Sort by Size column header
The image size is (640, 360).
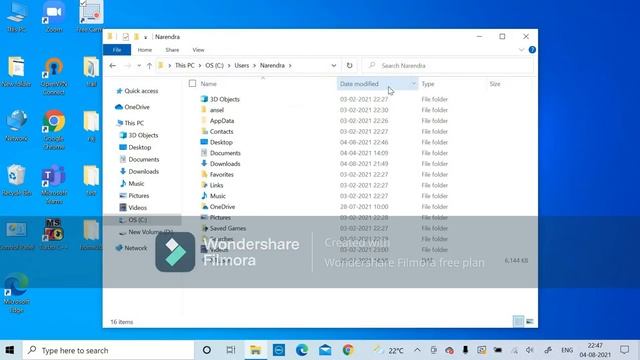coord(495,84)
